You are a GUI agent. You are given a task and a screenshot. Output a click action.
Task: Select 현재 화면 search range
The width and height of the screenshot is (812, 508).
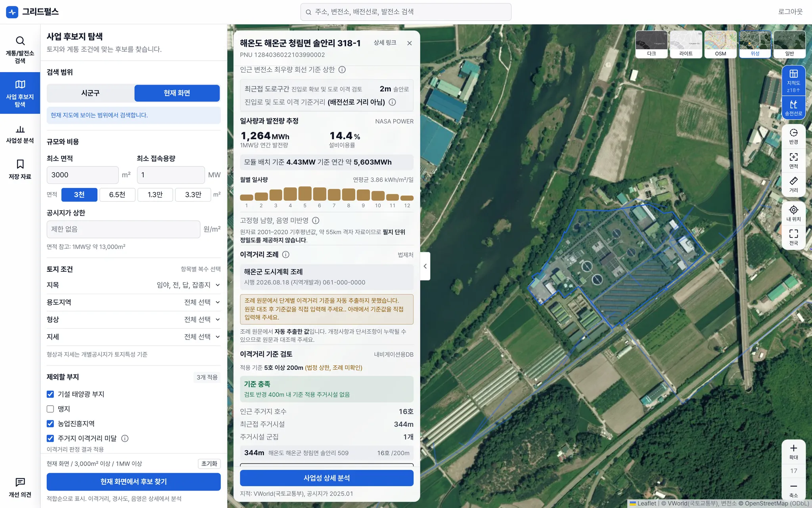coord(177,93)
